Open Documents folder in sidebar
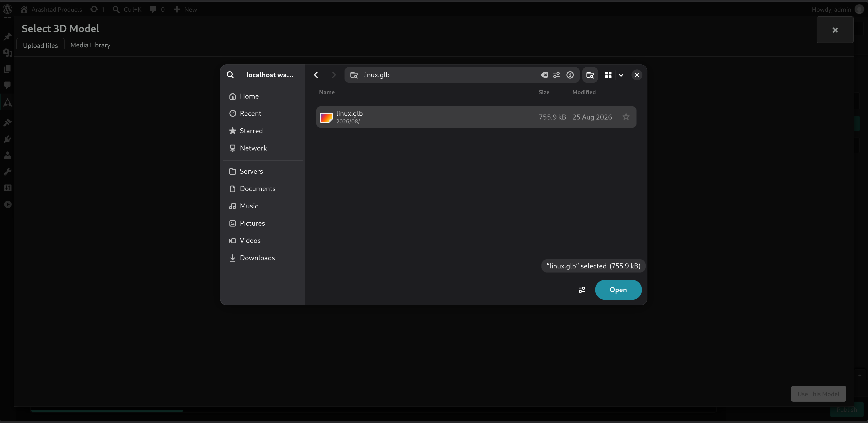The image size is (868, 423). (x=263, y=189)
